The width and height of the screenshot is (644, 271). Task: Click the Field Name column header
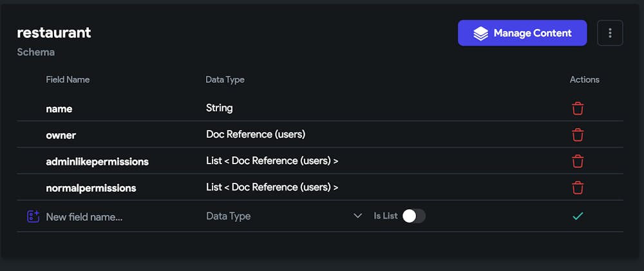point(68,80)
